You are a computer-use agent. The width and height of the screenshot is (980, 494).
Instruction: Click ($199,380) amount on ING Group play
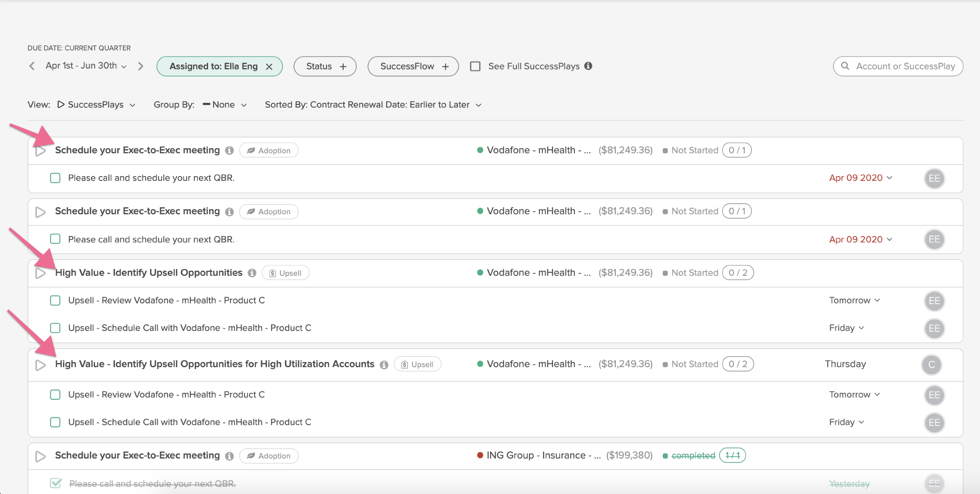point(629,455)
